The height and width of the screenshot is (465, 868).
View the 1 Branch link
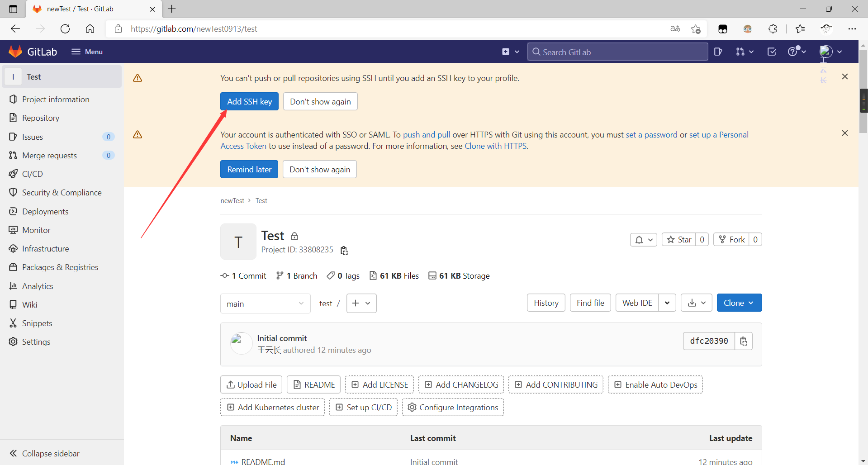[297, 275]
